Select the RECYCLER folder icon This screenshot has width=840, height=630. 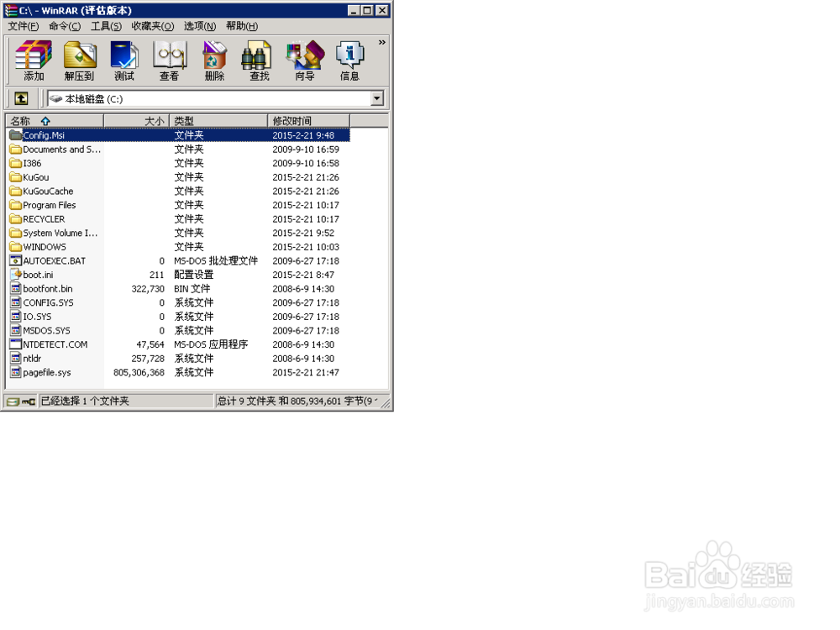point(15,218)
